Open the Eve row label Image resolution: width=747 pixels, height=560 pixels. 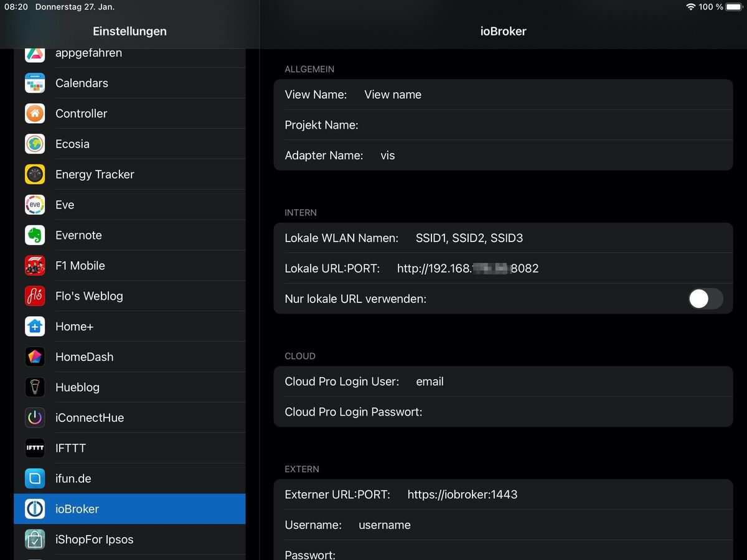[65, 205]
